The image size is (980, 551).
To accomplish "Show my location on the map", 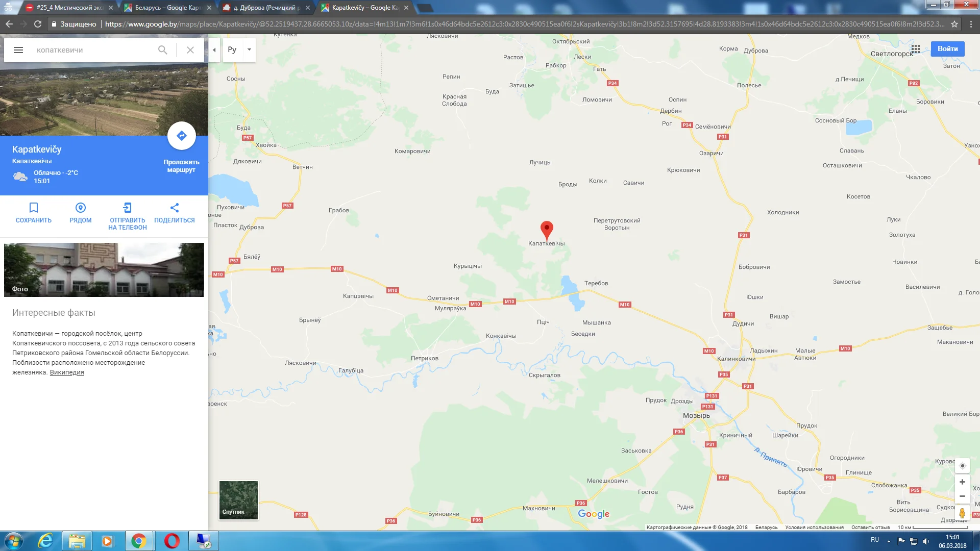I will pos(962,466).
